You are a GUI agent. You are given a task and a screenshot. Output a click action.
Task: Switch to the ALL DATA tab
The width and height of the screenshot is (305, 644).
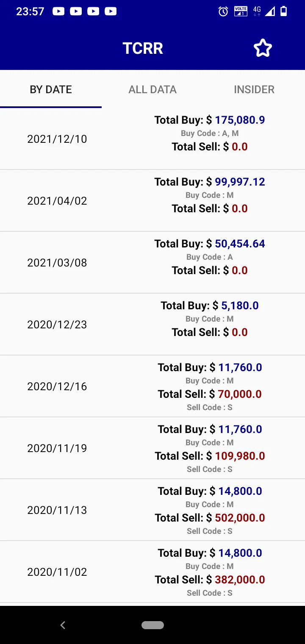[152, 89]
